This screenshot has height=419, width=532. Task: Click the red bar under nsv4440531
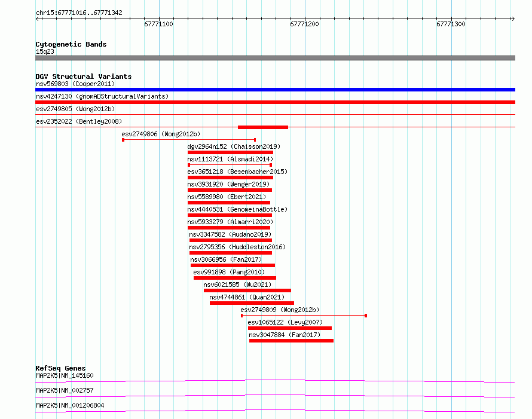click(230, 215)
